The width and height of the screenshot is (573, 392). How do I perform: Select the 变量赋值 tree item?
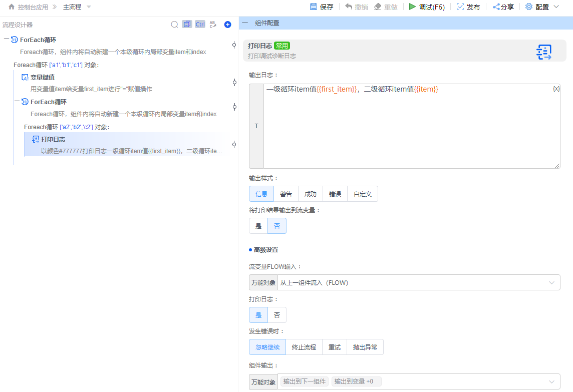tap(43, 78)
